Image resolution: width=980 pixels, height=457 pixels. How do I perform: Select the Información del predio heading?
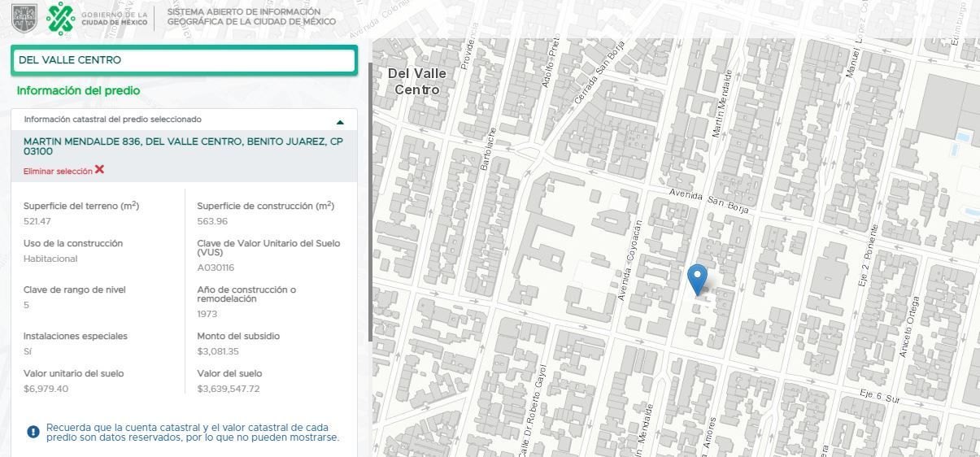[x=78, y=90]
